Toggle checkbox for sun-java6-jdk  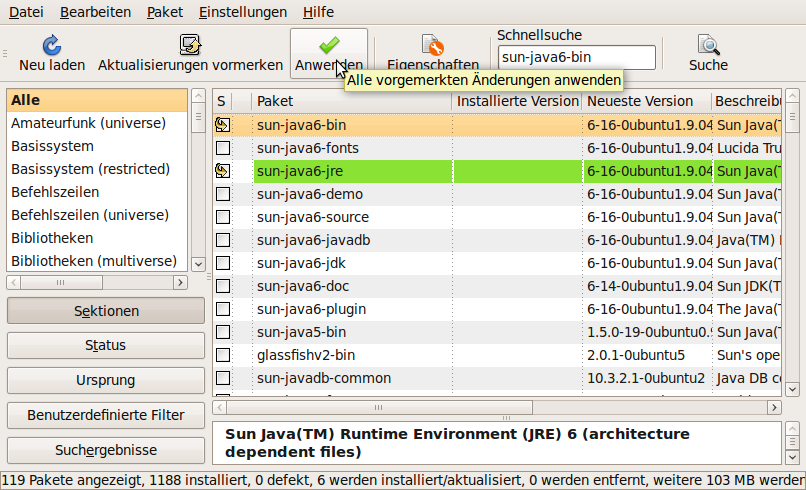click(x=223, y=263)
